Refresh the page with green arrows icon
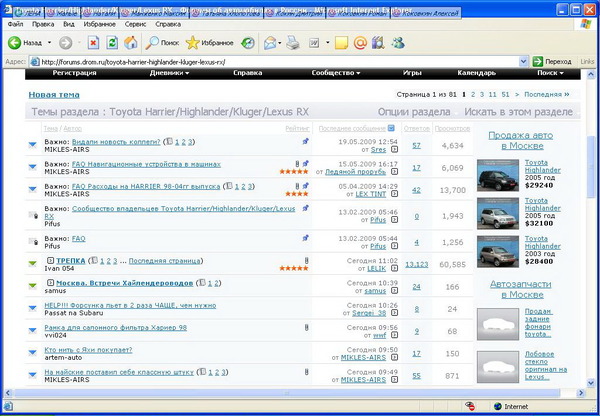The image size is (600, 416). [x=112, y=43]
